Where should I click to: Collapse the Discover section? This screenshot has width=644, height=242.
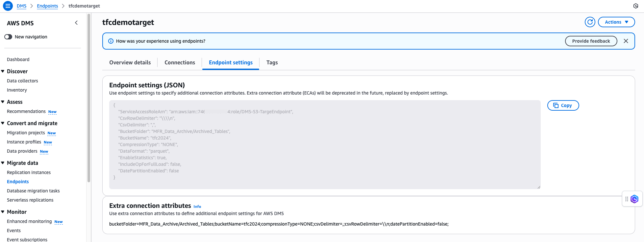click(3, 71)
